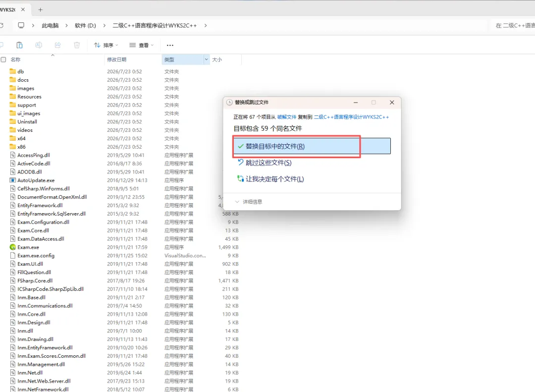Select the file named ICSharpCode.SharpZipLib.dll
The height and width of the screenshot is (392, 535).
pyautogui.click(x=51, y=289)
